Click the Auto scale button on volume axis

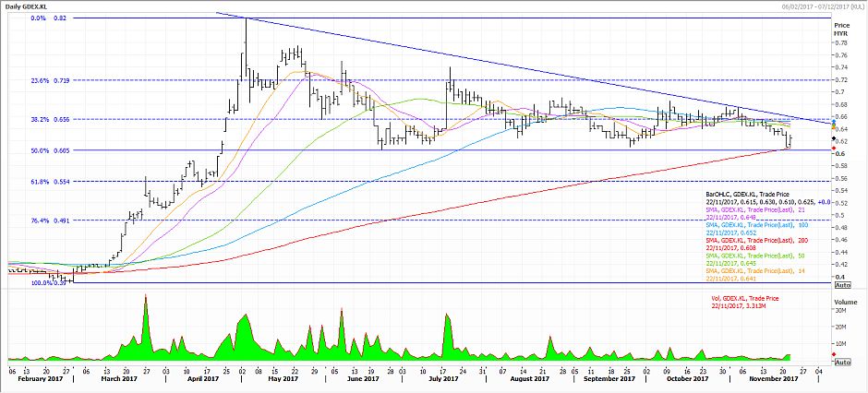click(x=843, y=367)
